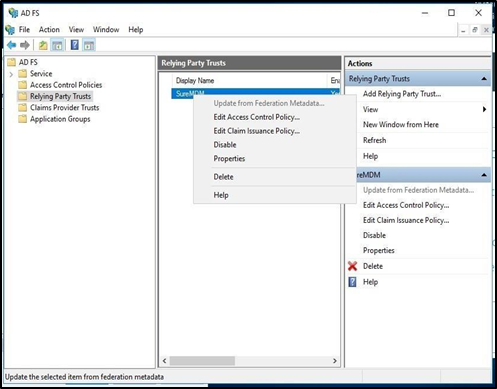Choose Edit Access Control Policy in context menu

(257, 117)
